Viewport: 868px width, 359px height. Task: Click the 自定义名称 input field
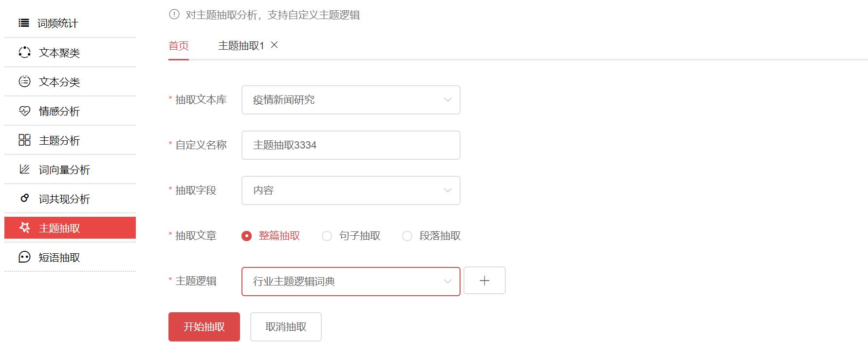(x=351, y=145)
